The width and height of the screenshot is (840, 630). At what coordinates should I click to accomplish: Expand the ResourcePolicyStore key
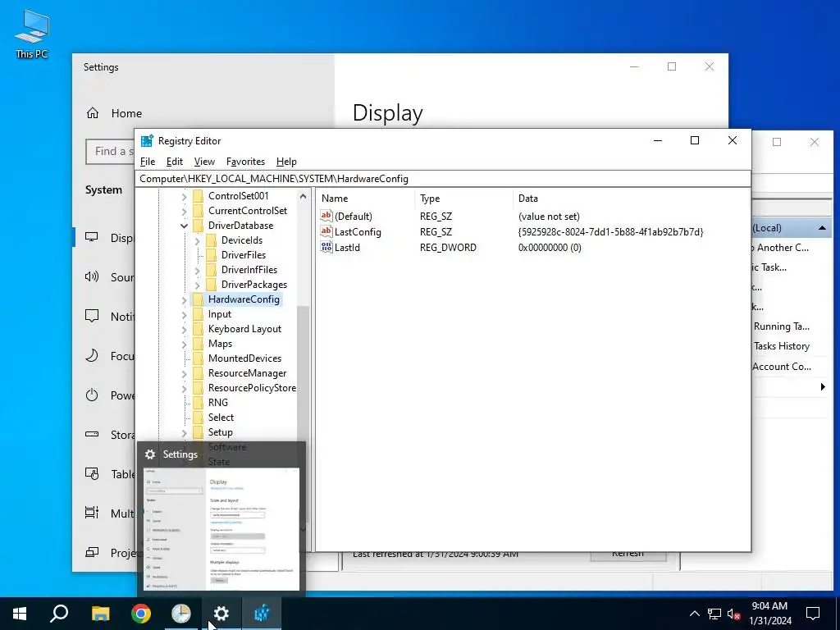click(185, 388)
